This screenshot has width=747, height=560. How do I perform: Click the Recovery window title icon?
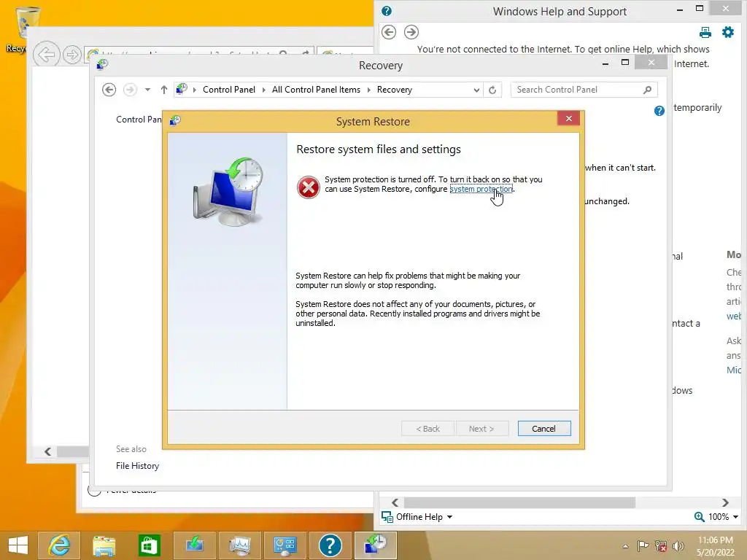pyautogui.click(x=102, y=64)
